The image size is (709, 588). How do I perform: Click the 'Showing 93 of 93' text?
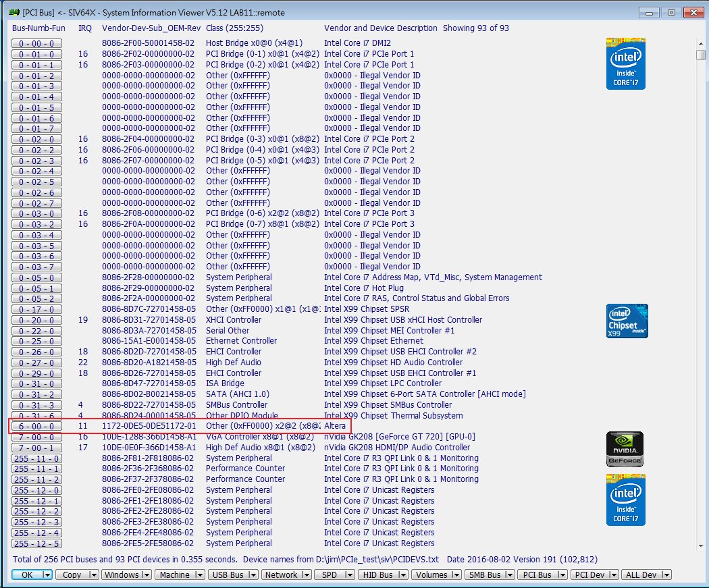pyautogui.click(x=475, y=28)
